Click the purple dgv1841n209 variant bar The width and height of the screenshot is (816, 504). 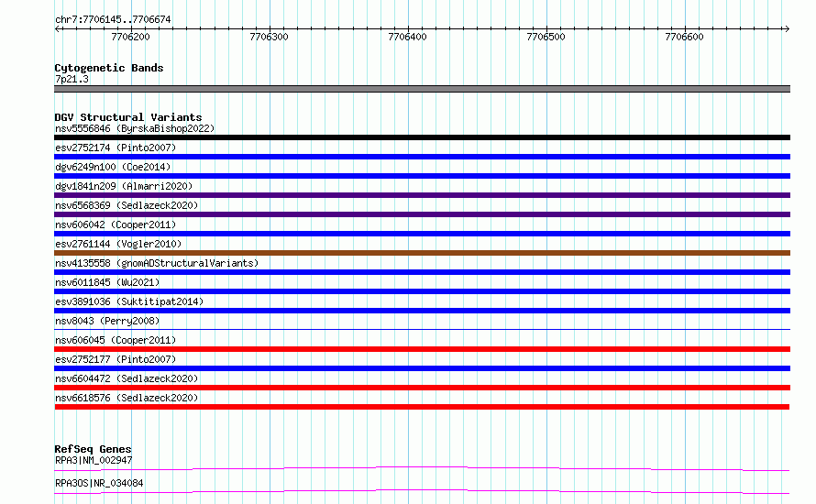point(422,195)
